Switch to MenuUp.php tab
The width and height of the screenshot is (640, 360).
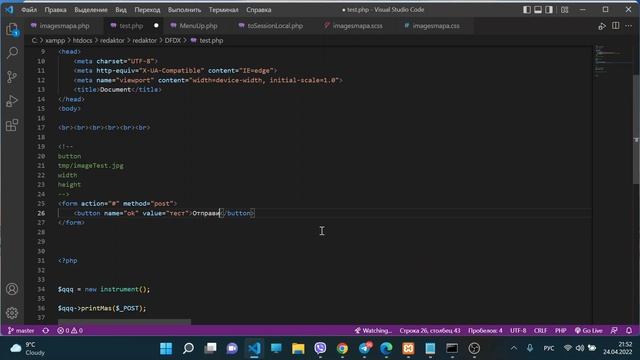point(198,26)
